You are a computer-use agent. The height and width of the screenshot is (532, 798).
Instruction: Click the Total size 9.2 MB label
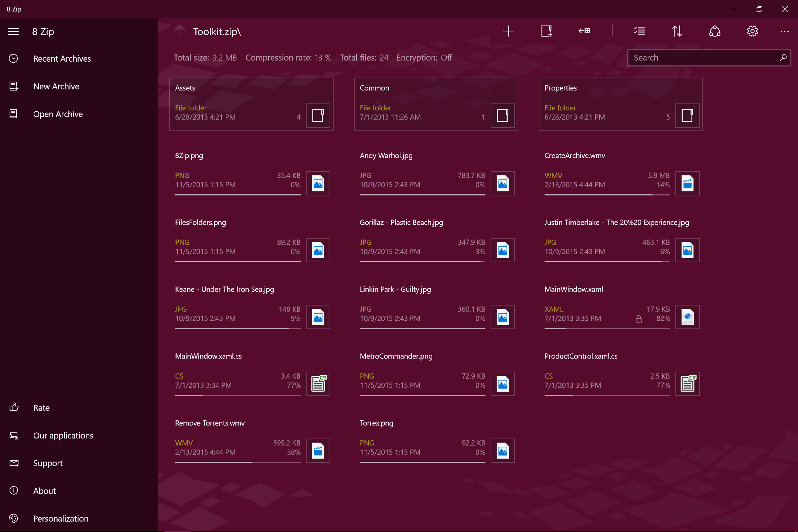tap(205, 58)
